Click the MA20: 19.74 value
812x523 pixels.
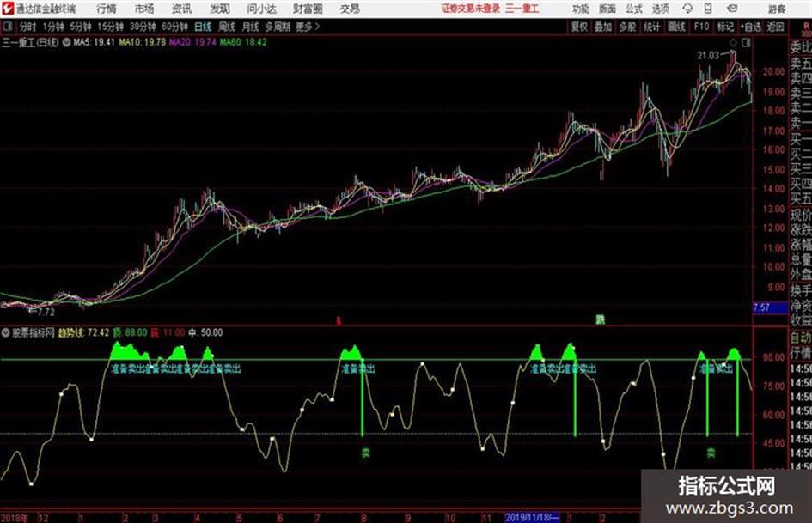(192, 42)
